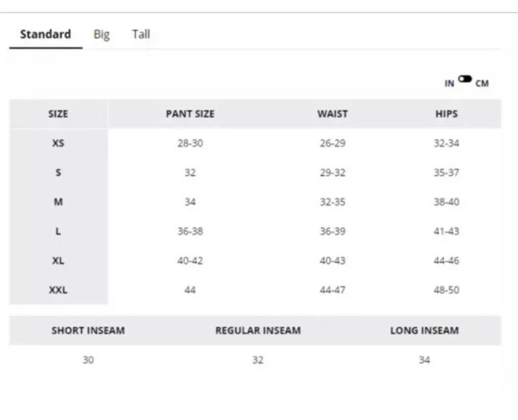Click the 36-38 pant size cell
The width and height of the screenshot is (518, 420).
190,231
